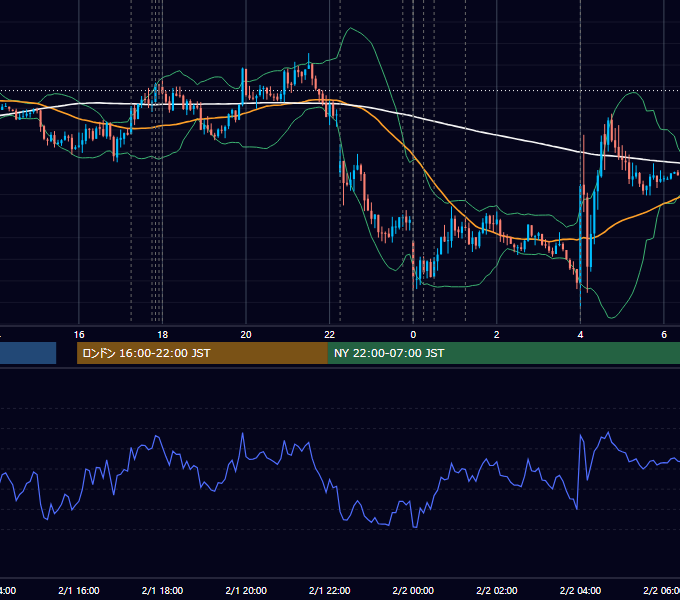
Task: Click hour label 16 on the upper time axis
Action: 79,335
